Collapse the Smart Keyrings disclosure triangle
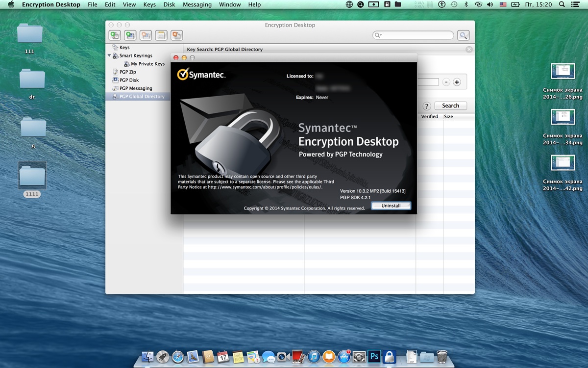The width and height of the screenshot is (588, 368). pyautogui.click(x=109, y=56)
